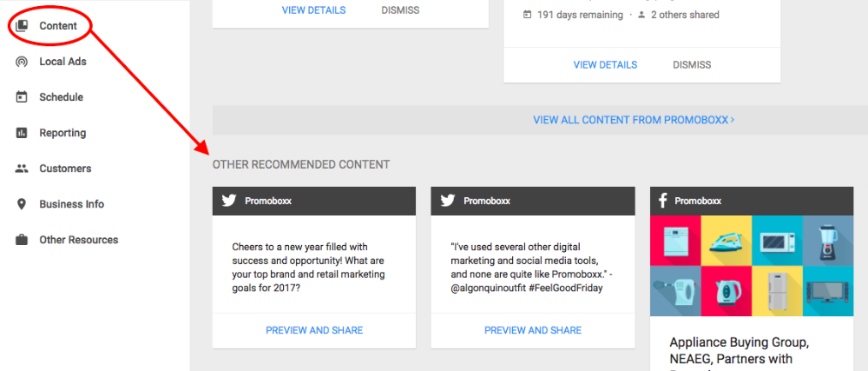Select the Schedule calendar icon
Viewport: 868px width, 371px height.
(x=22, y=97)
